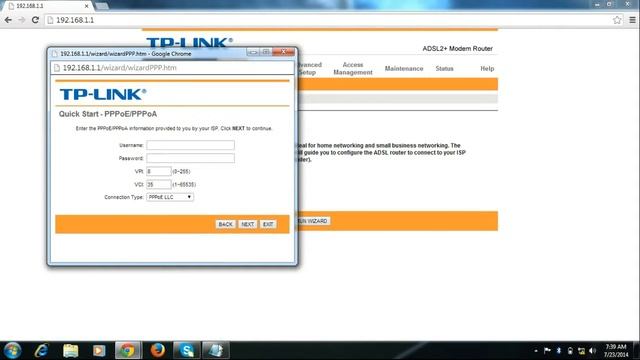The height and width of the screenshot is (360, 640).
Task: Click the Username input field
Action: (190, 145)
